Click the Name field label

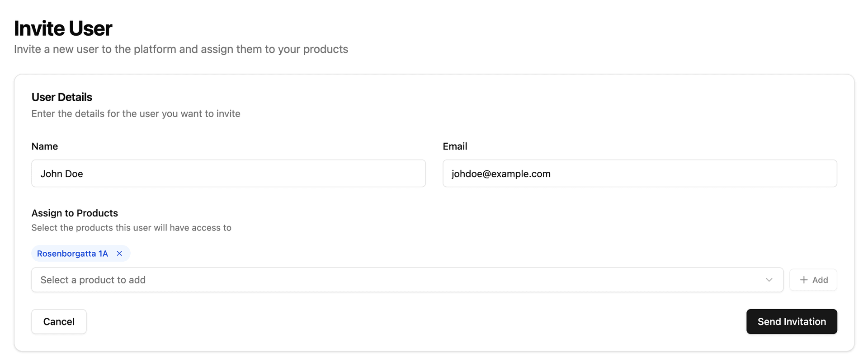point(45,146)
